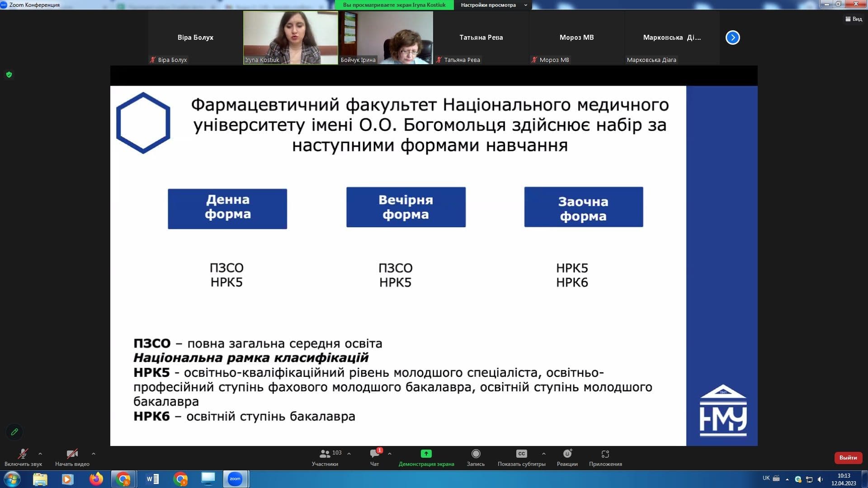The height and width of the screenshot is (488, 868).
Task: Expand the participants options arrow
Action: pyautogui.click(x=349, y=454)
